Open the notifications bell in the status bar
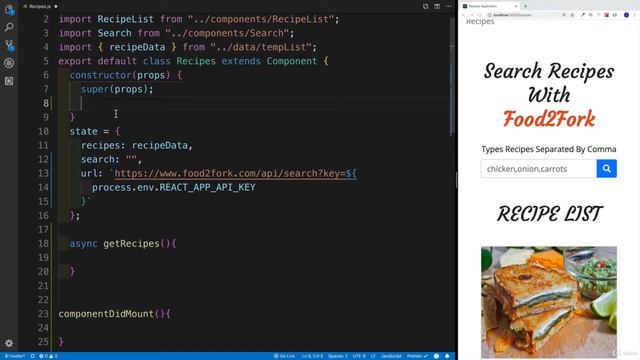Viewport: 640px width, 360px height. tap(447, 356)
